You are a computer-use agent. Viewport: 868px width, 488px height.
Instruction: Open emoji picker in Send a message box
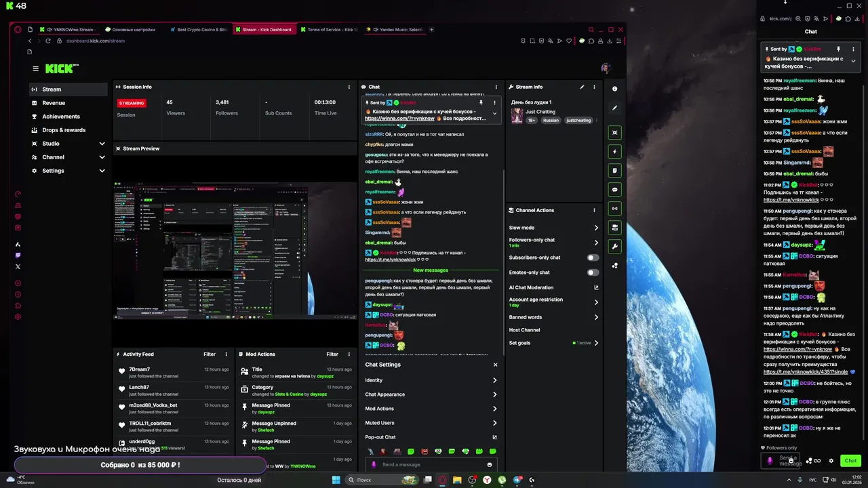pos(489,465)
